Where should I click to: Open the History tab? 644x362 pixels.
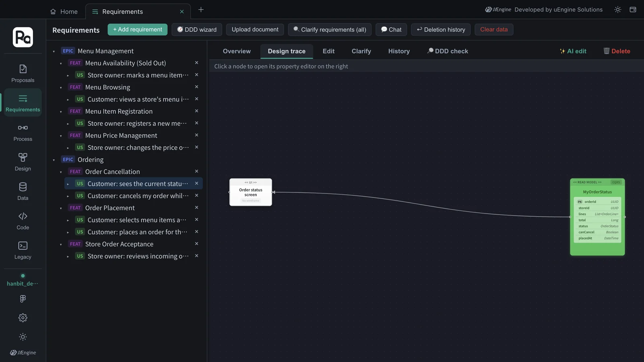(399, 51)
